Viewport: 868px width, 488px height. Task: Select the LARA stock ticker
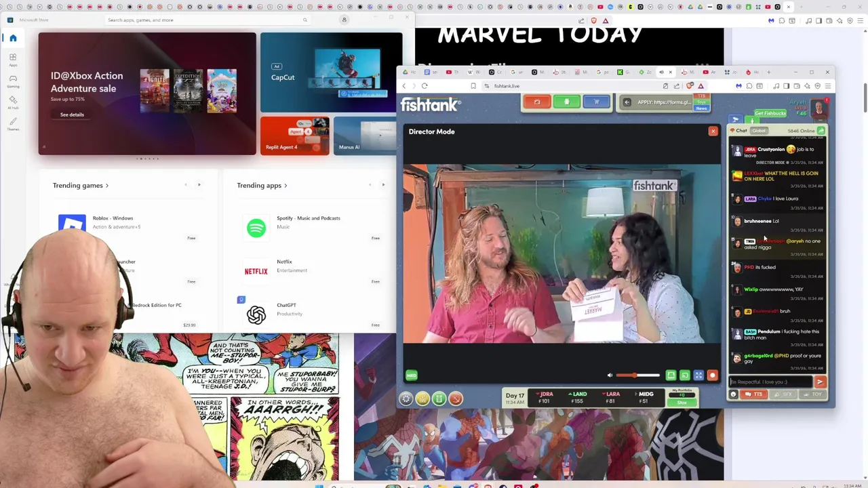click(x=611, y=397)
